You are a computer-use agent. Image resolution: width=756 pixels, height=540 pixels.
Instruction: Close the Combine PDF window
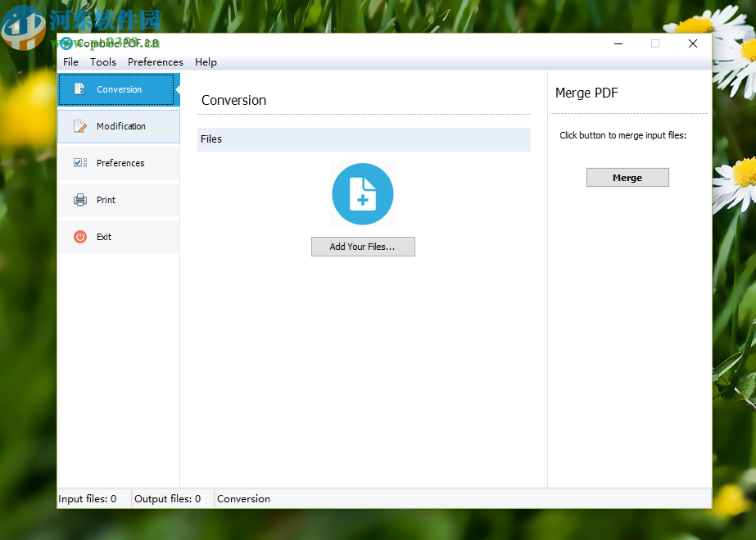[x=693, y=43]
